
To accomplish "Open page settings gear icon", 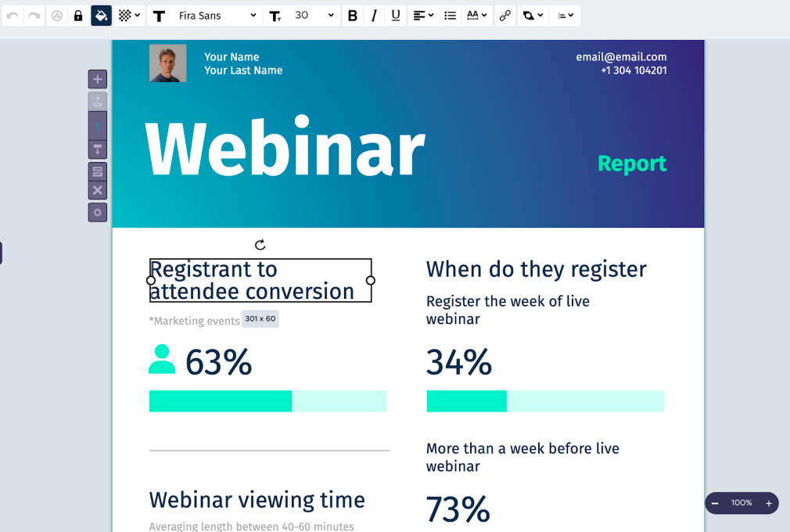I will point(98,212).
